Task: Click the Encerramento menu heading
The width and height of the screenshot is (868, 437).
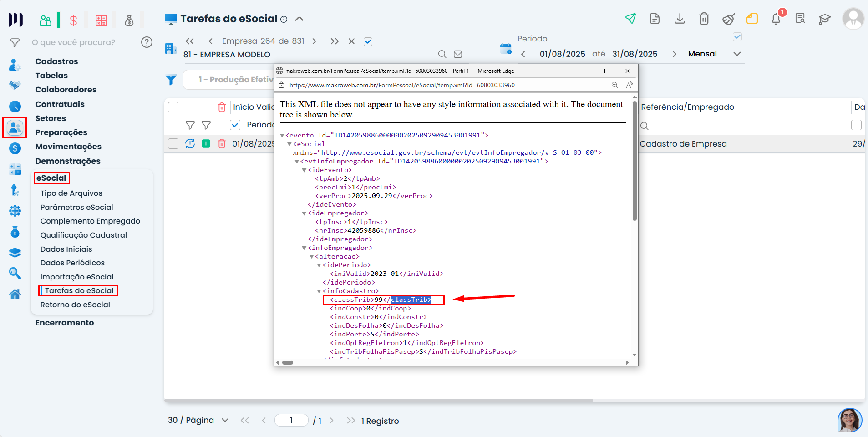Action: [65, 323]
